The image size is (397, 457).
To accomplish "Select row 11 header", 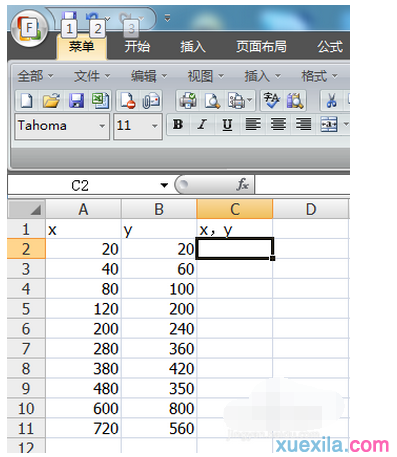I will coord(26,428).
